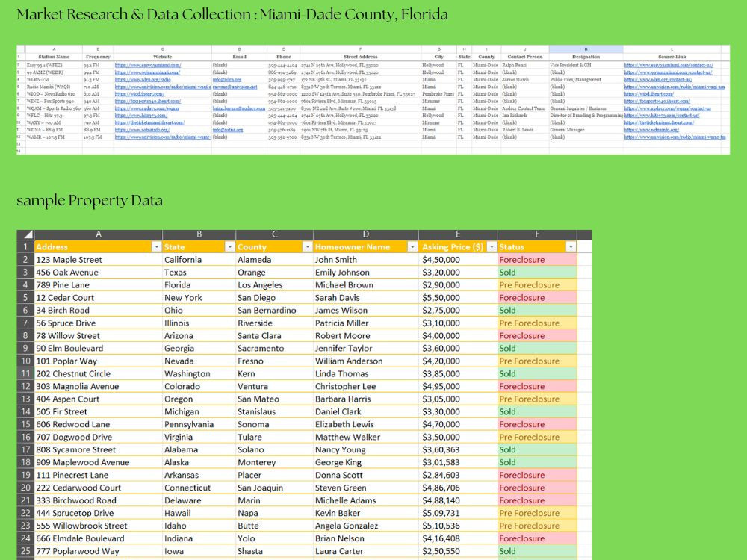The width and height of the screenshot is (747, 560).
Task: Open the wiod.iheart.com website link
Action: point(139,94)
